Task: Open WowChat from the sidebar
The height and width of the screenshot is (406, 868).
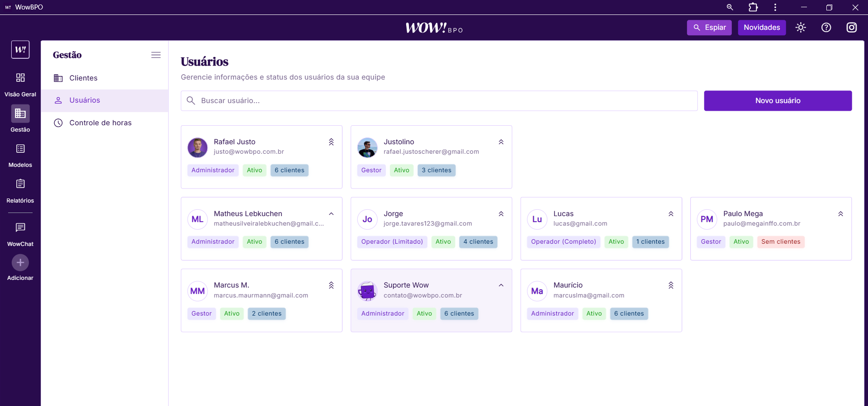Action: coord(20,227)
